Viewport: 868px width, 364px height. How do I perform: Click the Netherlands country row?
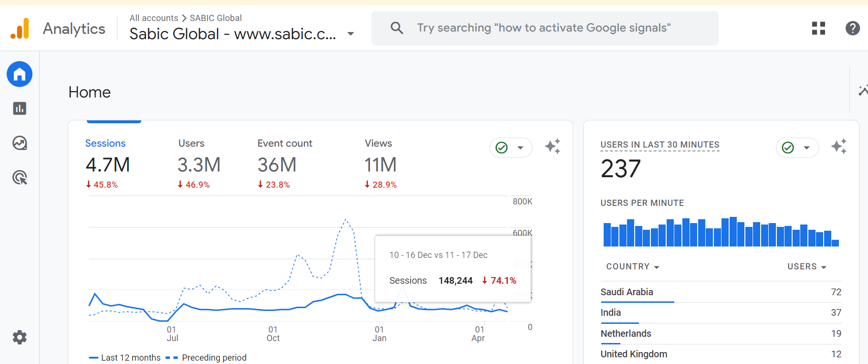click(x=721, y=333)
